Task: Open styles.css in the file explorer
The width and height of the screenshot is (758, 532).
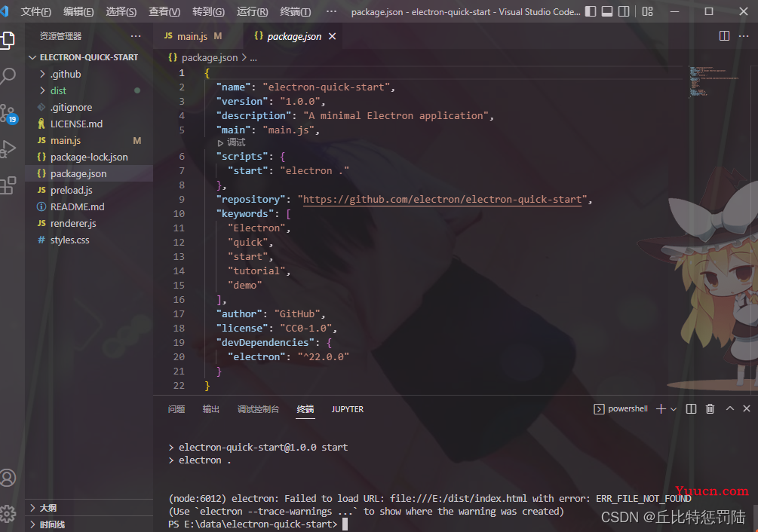Action: coord(89,240)
